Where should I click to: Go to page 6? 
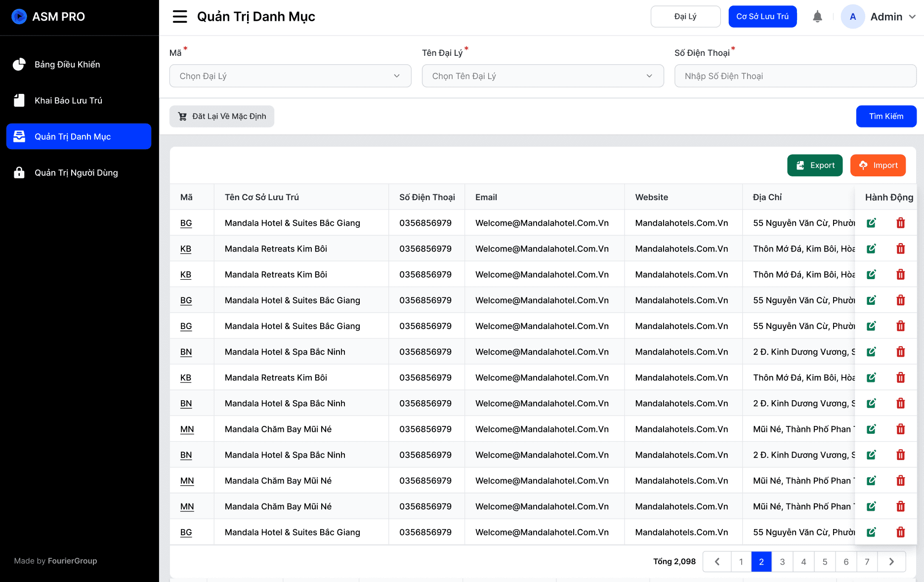(x=846, y=562)
